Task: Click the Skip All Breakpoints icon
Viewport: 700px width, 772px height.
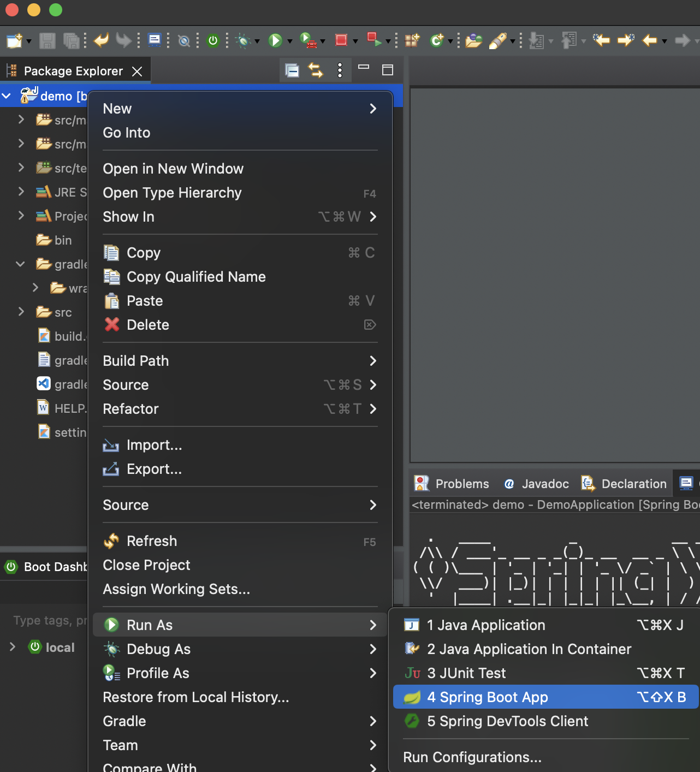Action: click(184, 40)
